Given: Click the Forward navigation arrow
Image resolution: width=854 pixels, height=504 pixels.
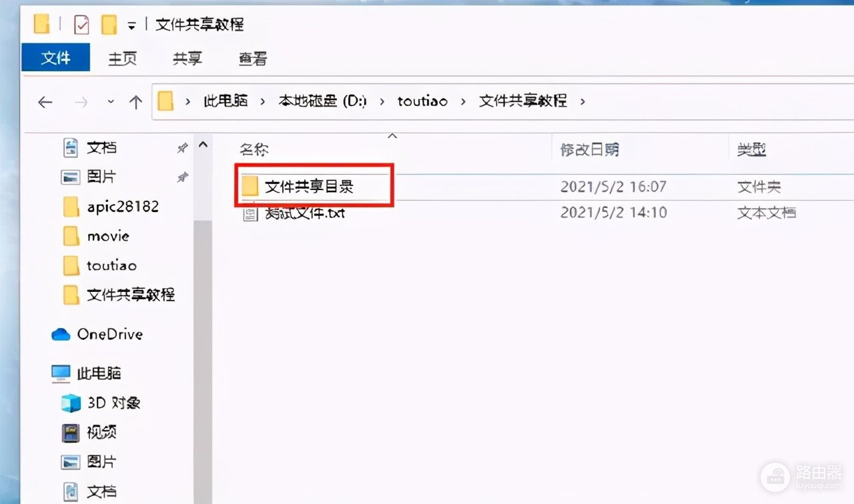Looking at the screenshot, I should coord(81,102).
